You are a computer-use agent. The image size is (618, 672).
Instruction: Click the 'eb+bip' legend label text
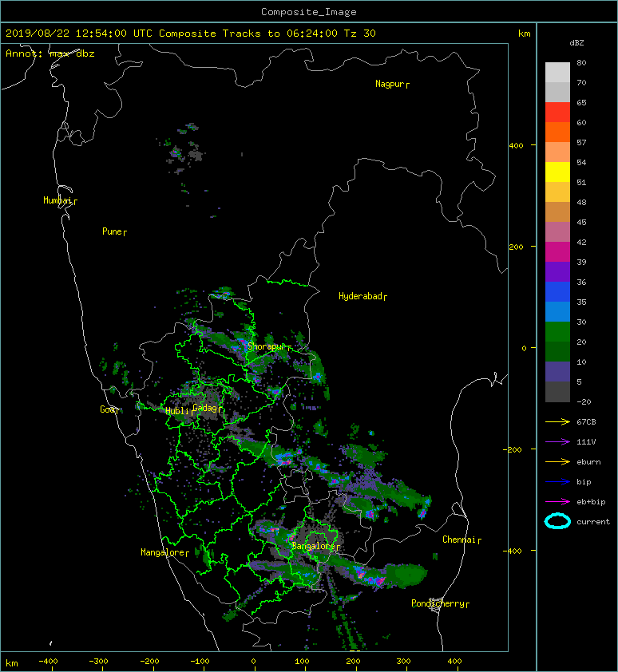(591, 502)
